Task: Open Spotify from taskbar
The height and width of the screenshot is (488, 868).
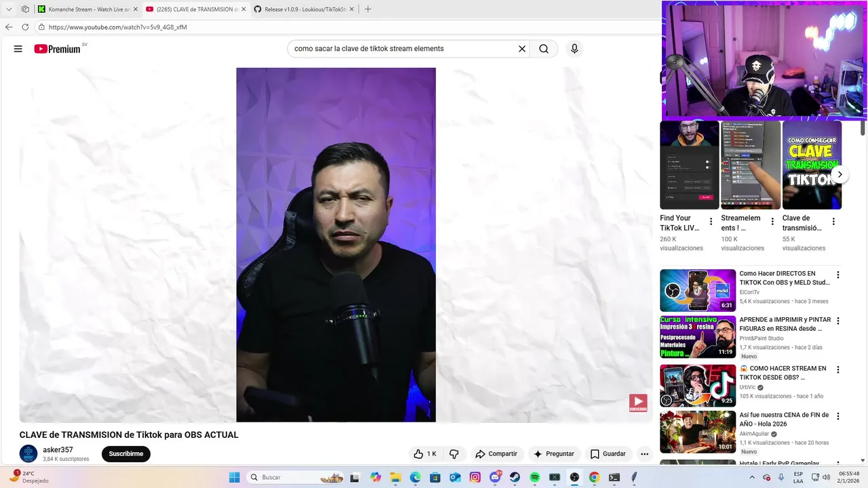Action: 534,477
